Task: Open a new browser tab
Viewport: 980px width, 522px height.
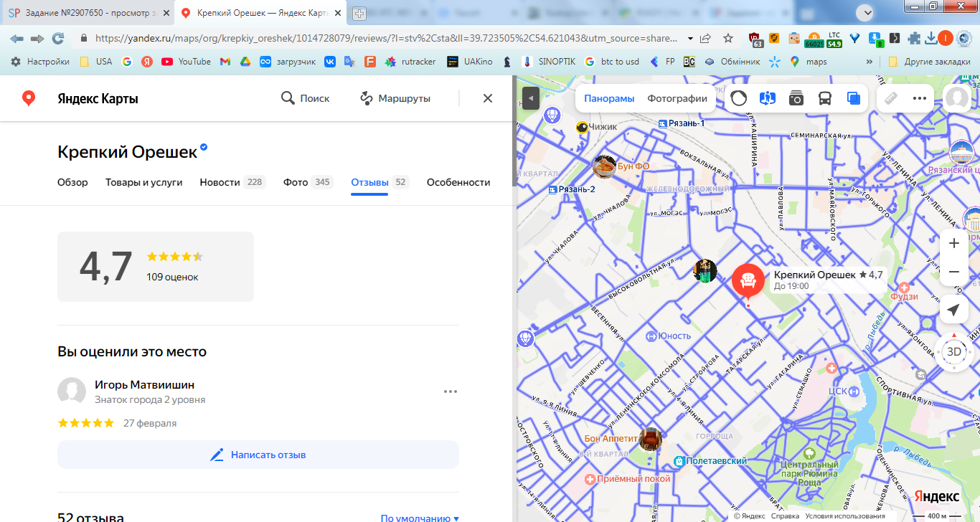Action: tap(359, 13)
